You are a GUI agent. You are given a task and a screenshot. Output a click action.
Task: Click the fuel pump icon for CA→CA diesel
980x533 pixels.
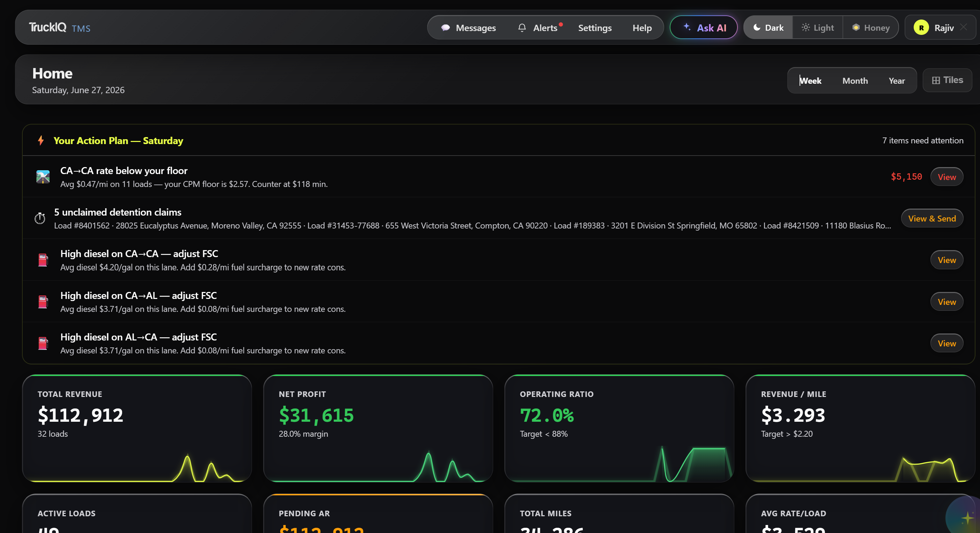point(43,260)
